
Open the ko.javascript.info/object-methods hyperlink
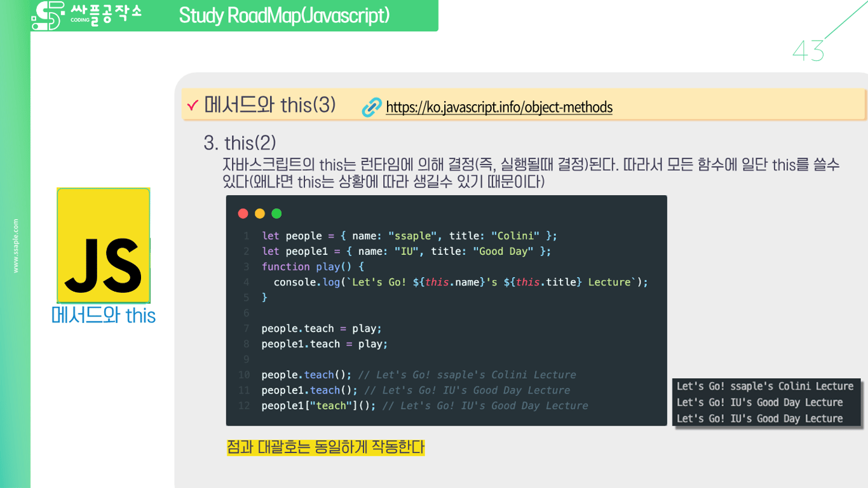(498, 108)
